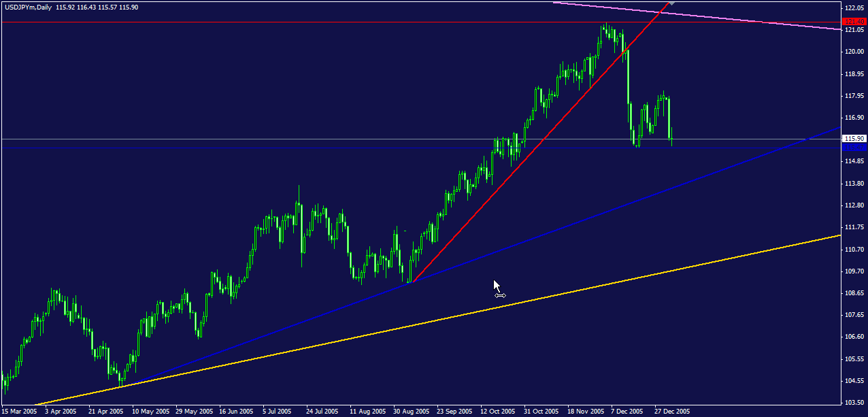Click the 27 Dec 2005 date label
The image size is (868, 417).
(x=671, y=412)
